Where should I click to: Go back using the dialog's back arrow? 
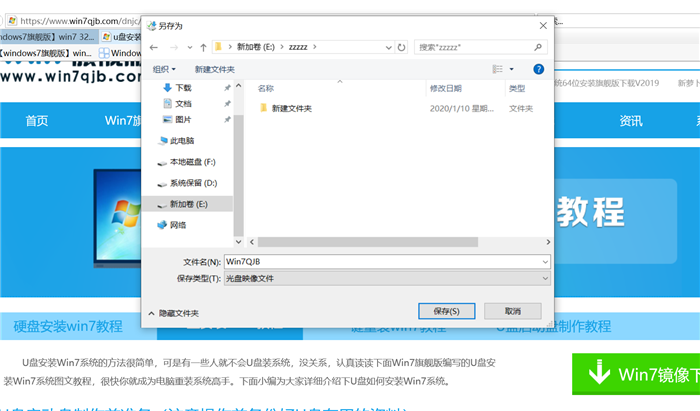coord(154,47)
